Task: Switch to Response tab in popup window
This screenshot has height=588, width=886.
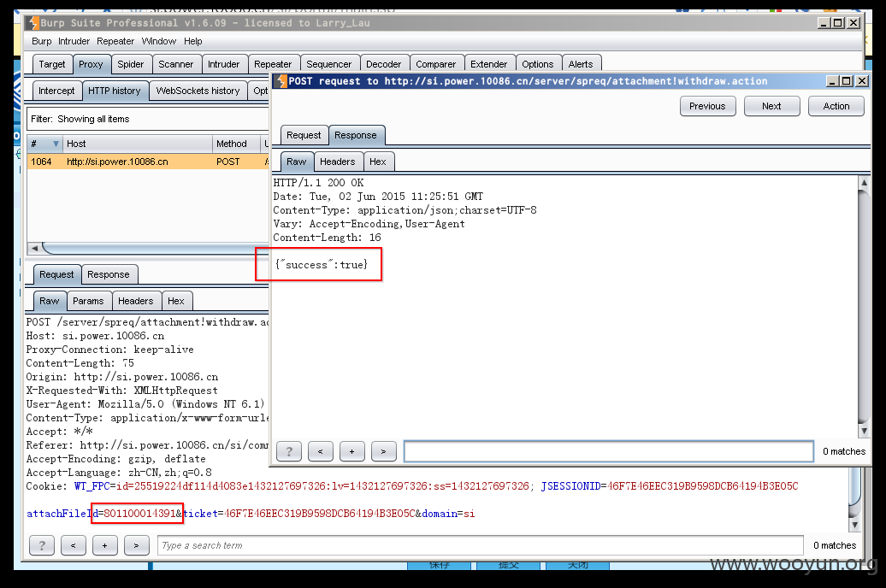Action: 356,136
